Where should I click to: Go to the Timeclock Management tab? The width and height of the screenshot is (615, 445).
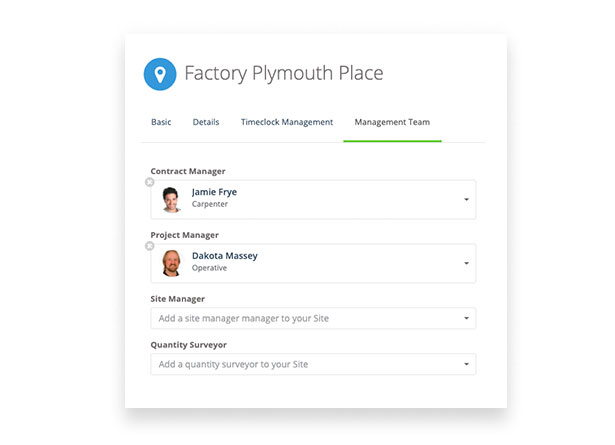pyautogui.click(x=287, y=122)
